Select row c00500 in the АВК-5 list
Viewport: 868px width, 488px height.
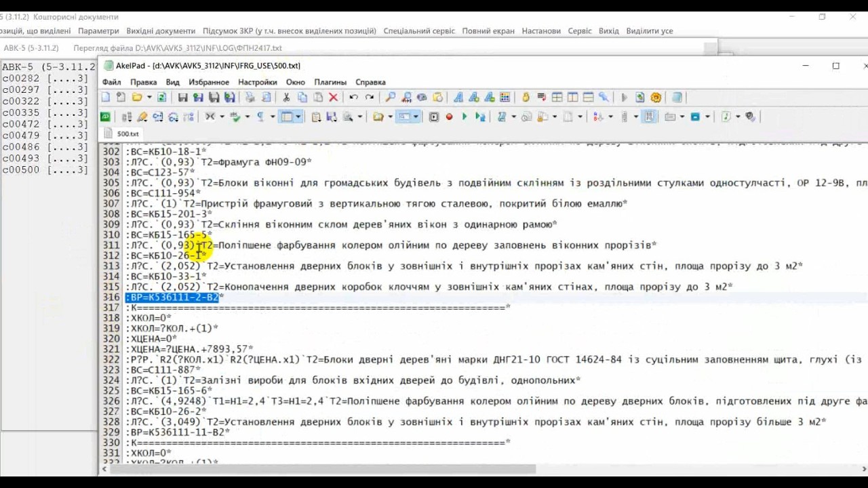point(45,170)
